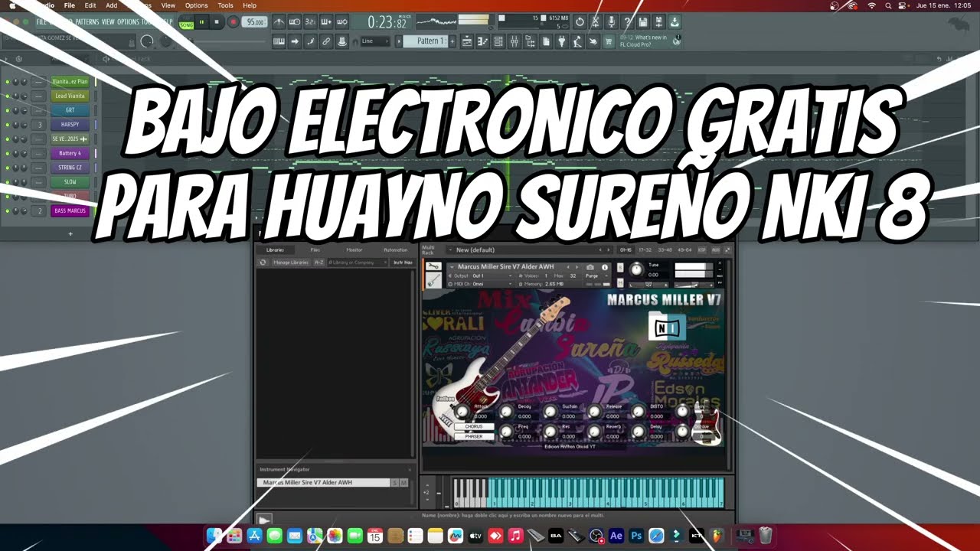Click the A-Z sort button

(x=318, y=262)
